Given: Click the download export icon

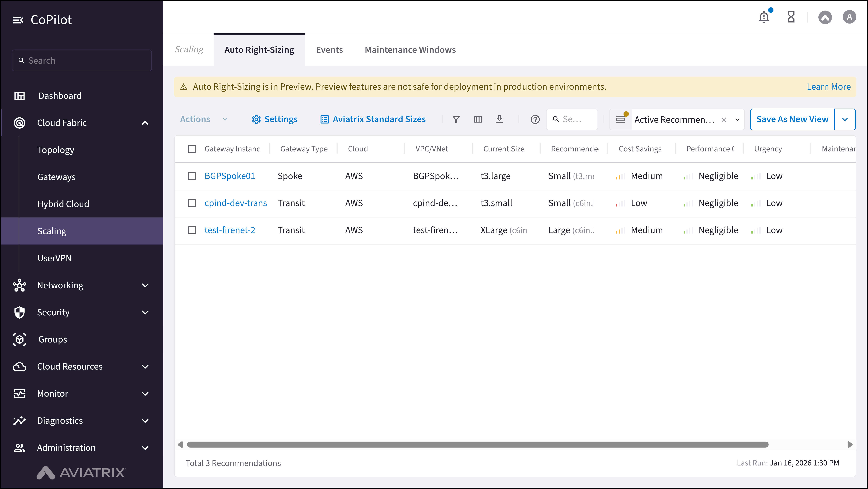Looking at the screenshot, I should point(499,119).
